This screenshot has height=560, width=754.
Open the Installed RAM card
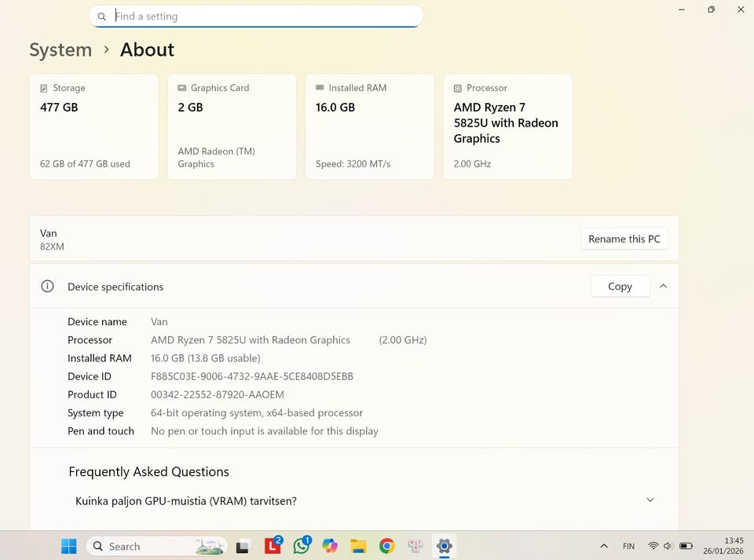click(370, 127)
